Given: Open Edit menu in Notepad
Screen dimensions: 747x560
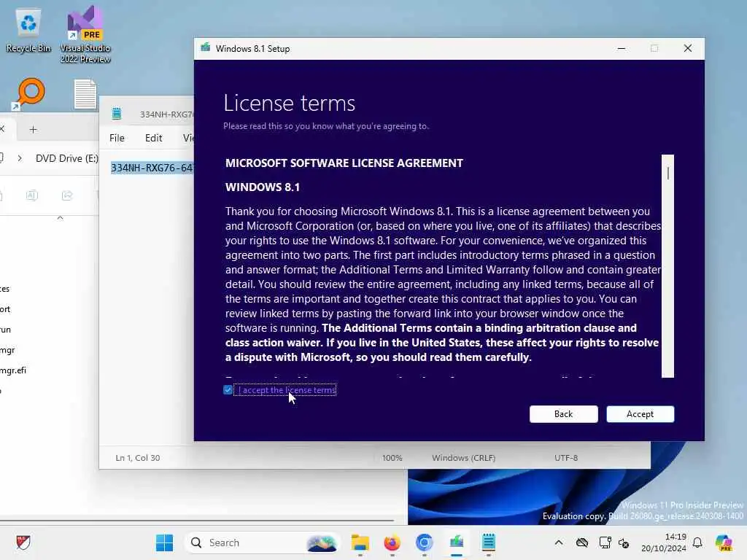Looking at the screenshot, I should (153, 138).
